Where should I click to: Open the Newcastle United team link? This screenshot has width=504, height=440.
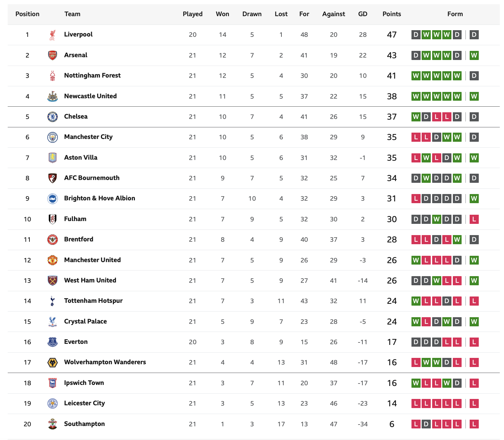click(90, 96)
